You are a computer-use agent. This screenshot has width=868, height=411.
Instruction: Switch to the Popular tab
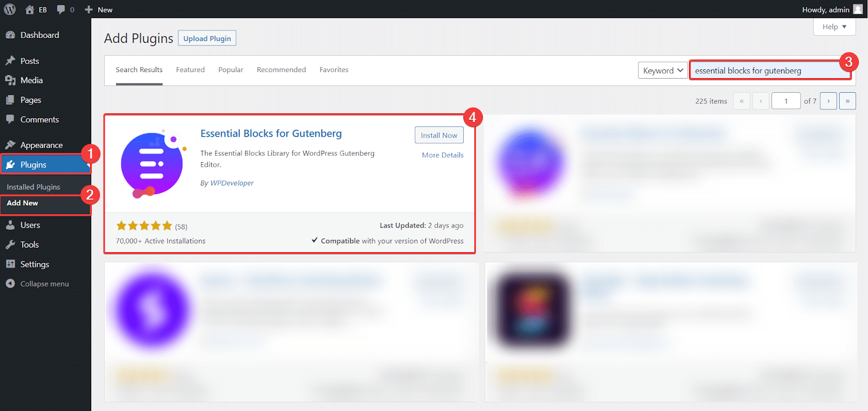(x=231, y=70)
